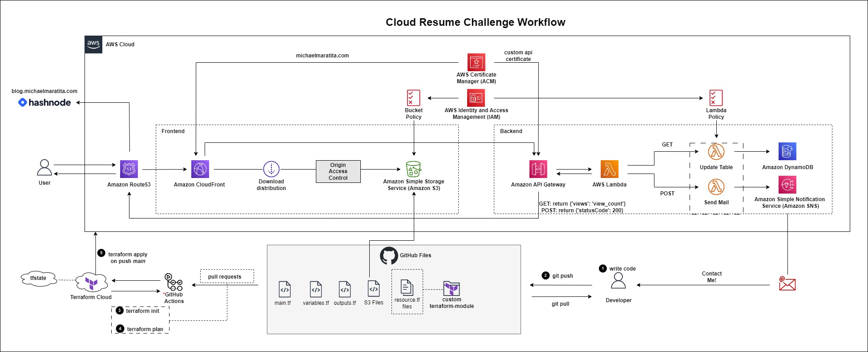Click the POST label near Lambda
The width and height of the screenshot is (868, 352).
[x=667, y=194]
